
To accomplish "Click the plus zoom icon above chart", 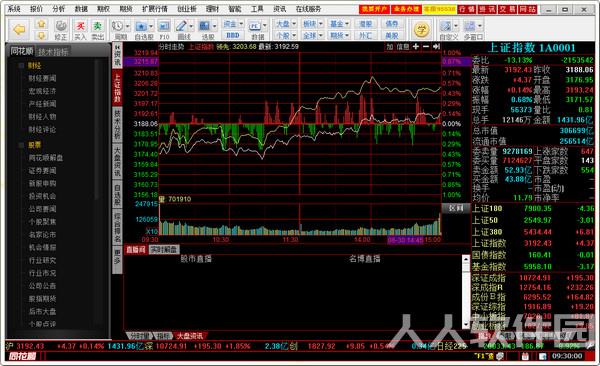I will 416,46.
